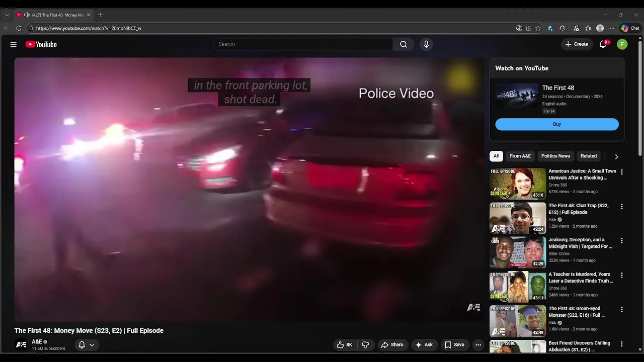644x362 pixels.
Task: Click the Killer Crime channel name
Action: (x=559, y=254)
